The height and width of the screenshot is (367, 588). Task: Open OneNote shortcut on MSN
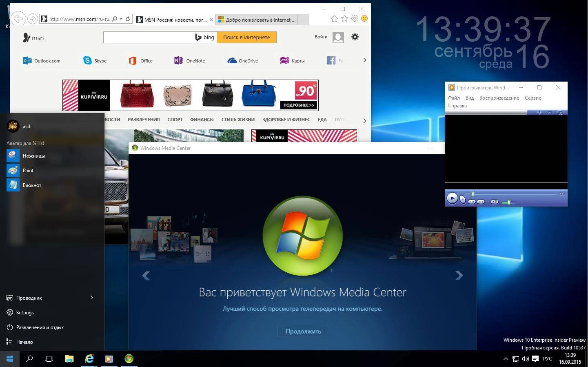pyautogui.click(x=190, y=61)
